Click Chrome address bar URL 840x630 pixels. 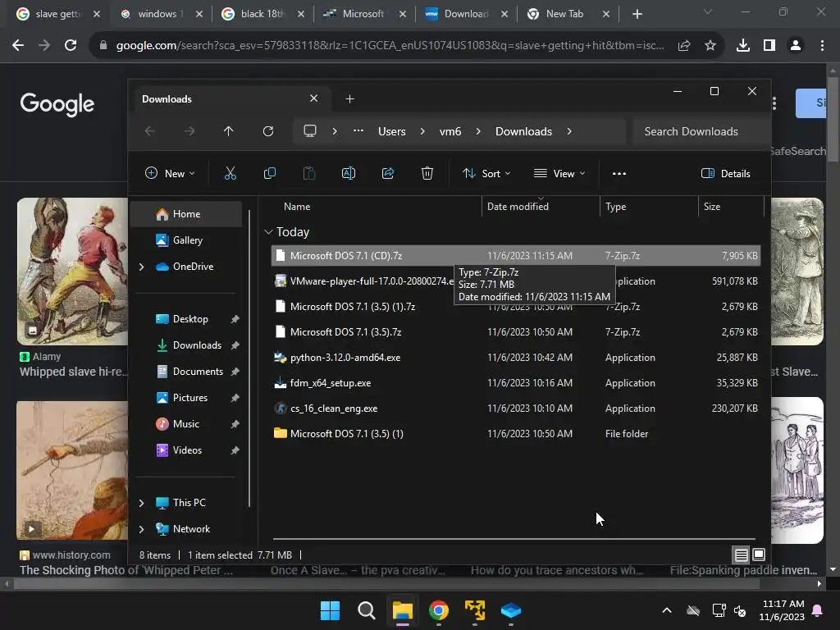pyautogui.click(x=390, y=46)
